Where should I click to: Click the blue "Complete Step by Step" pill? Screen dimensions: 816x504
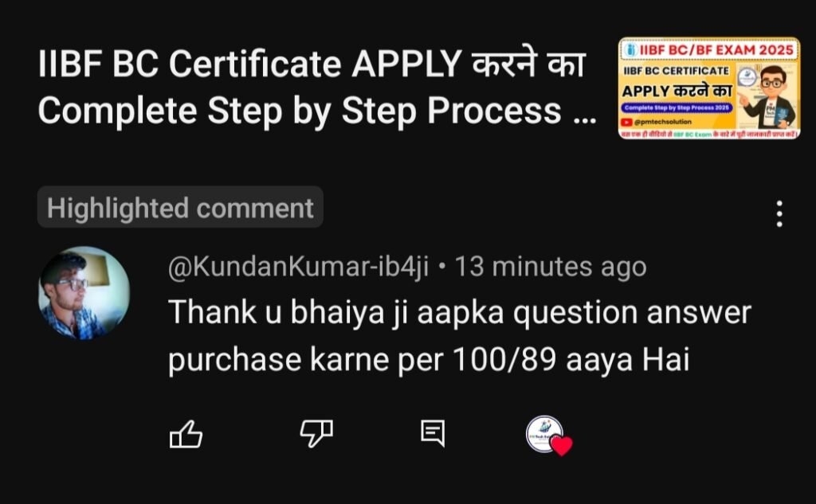click(677, 107)
